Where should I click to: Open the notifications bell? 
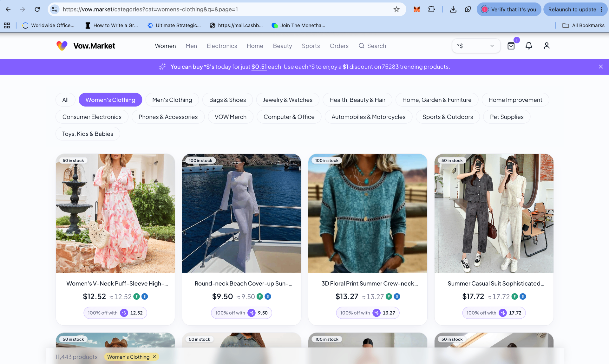pyautogui.click(x=529, y=46)
